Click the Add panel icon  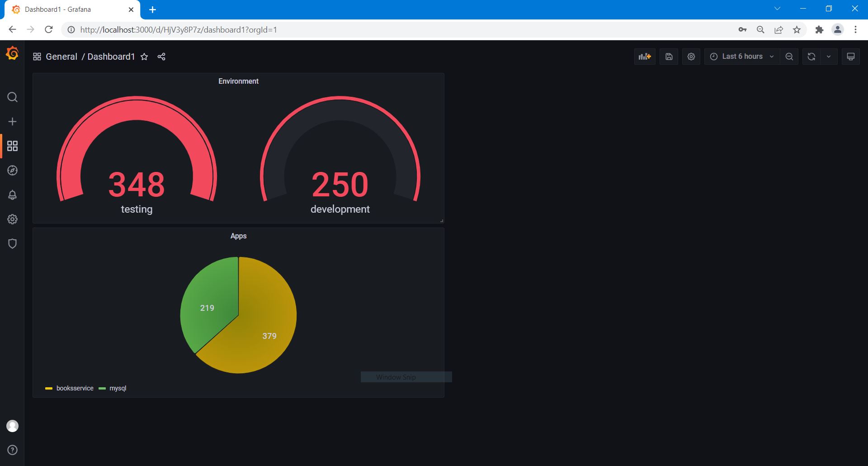(644, 57)
